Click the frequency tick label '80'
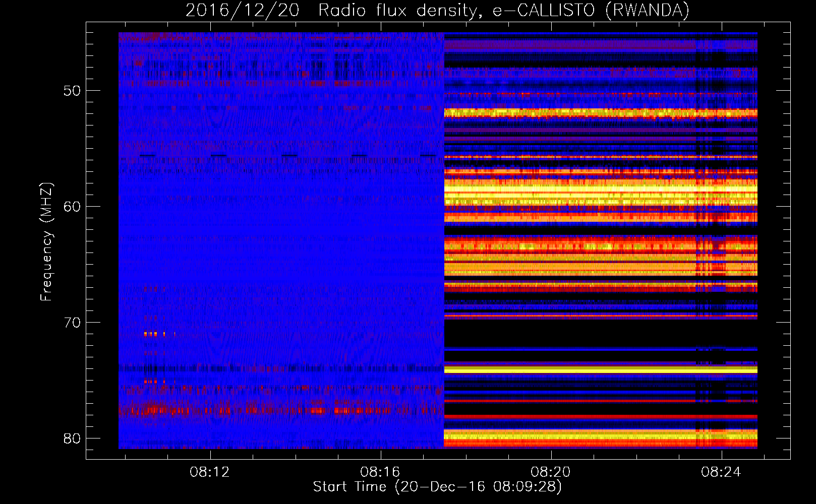Screen dimensions: 816x504 [x=72, y=438]
